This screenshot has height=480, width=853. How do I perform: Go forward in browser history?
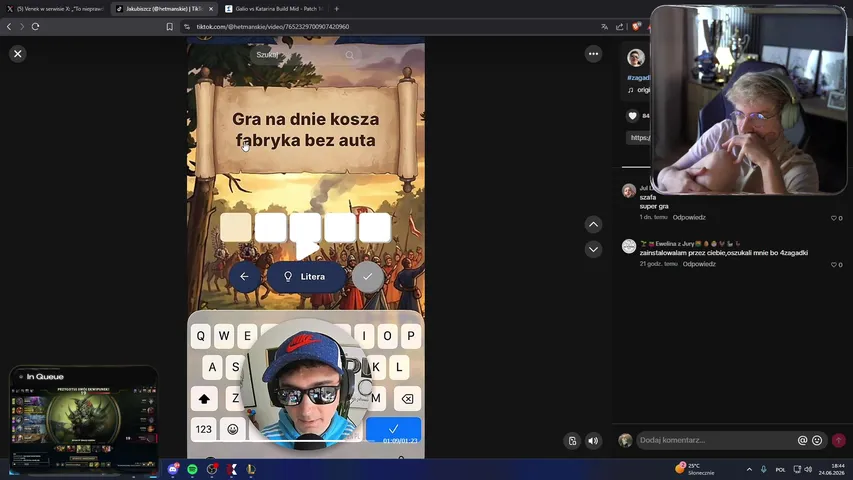point(22,27)
